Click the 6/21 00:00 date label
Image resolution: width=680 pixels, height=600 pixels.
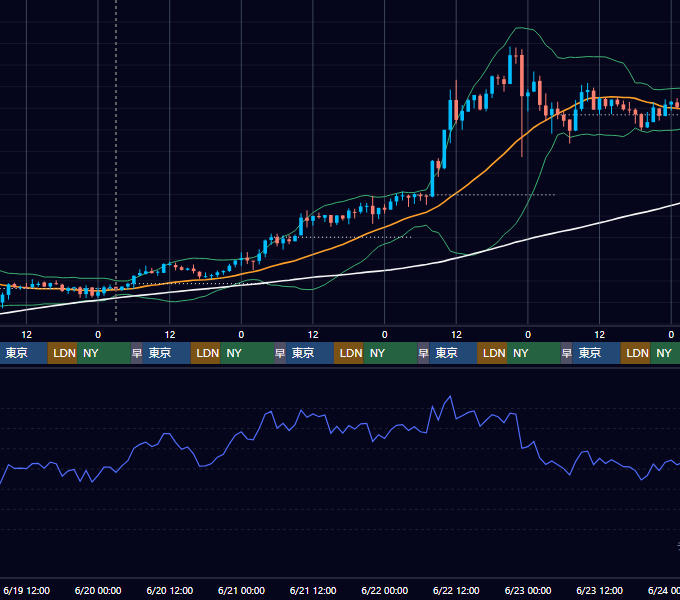tap(241, 590)
